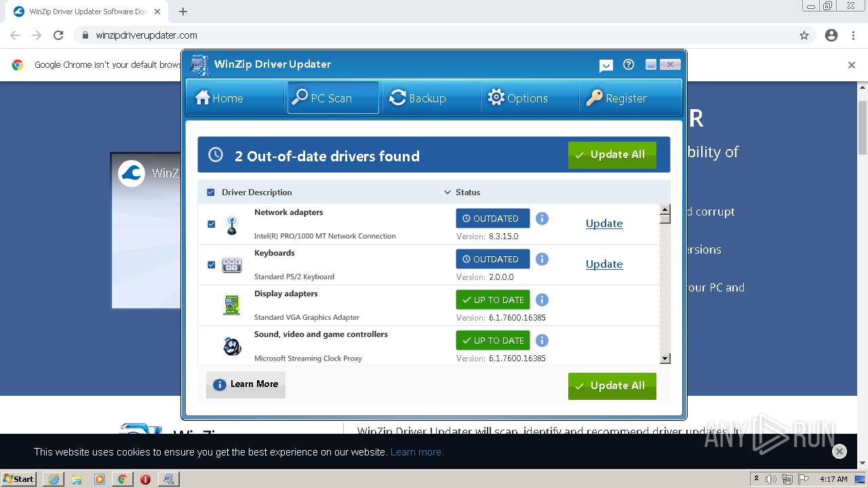Toggle the select-all Driver Description checkbox

point(210,192)
